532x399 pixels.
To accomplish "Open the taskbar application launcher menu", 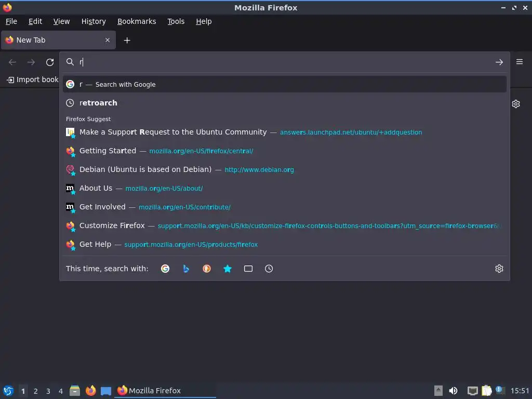I will (8, 391).
